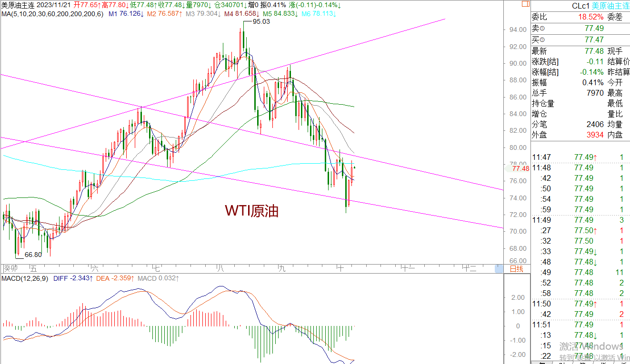Click the light-blue scroll handle on the date axis
This screenshot has height=364, width=630.
click(x=499, y=269)
